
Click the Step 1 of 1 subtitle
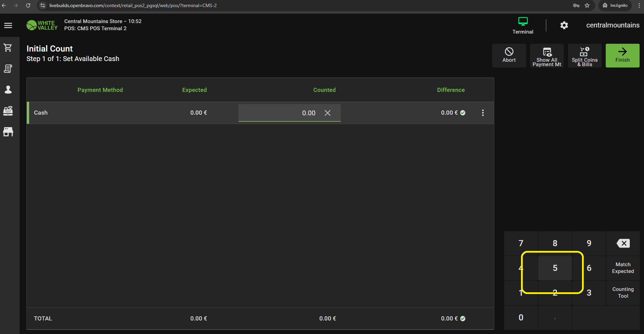click(73, 59)
